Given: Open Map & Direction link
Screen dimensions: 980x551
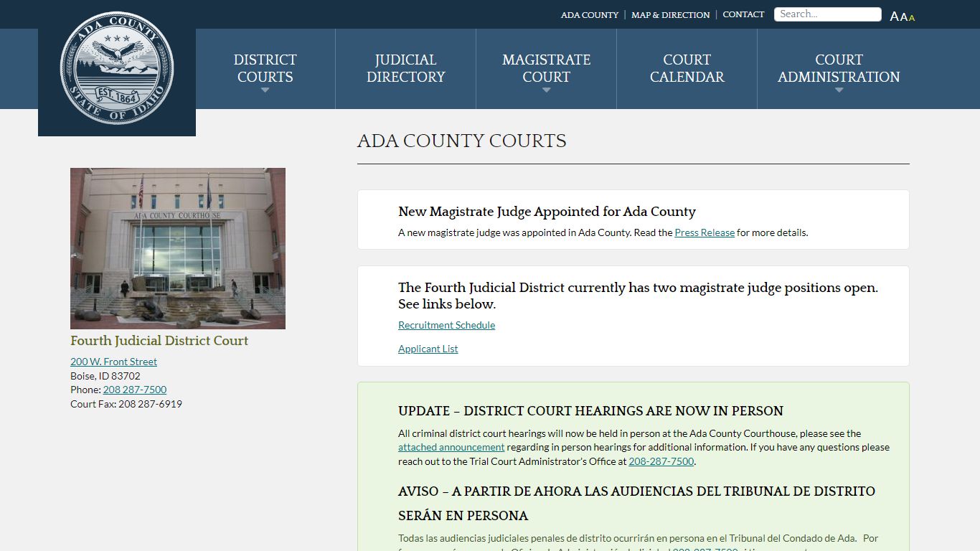Looking at the screenshot, I should tap(671, 15).
